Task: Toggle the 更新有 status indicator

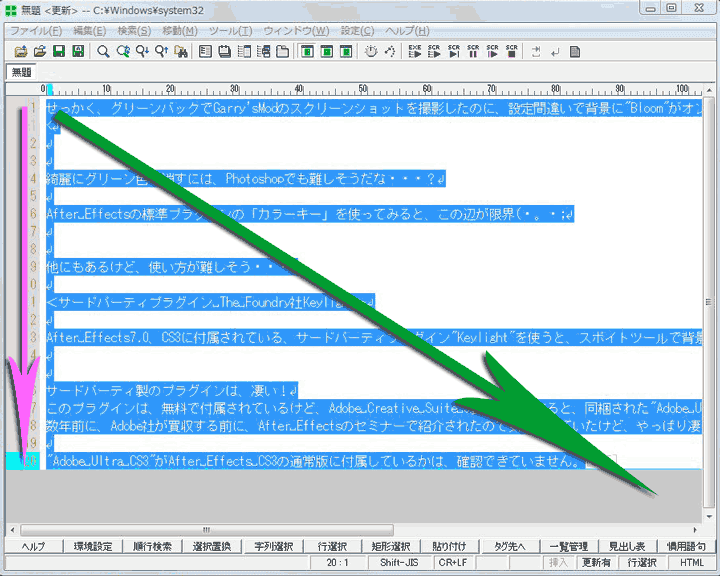Action: pyautogui.click(x=597, y=563)
